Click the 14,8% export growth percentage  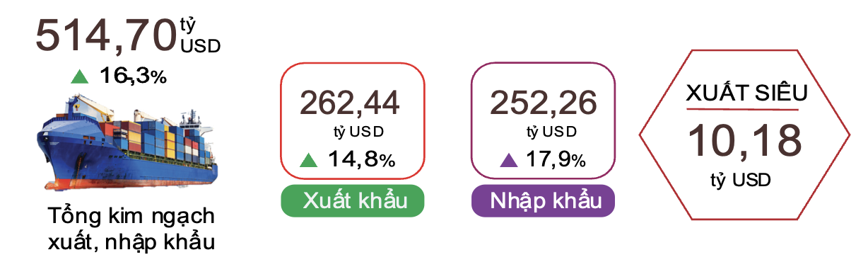click(361, 160)
